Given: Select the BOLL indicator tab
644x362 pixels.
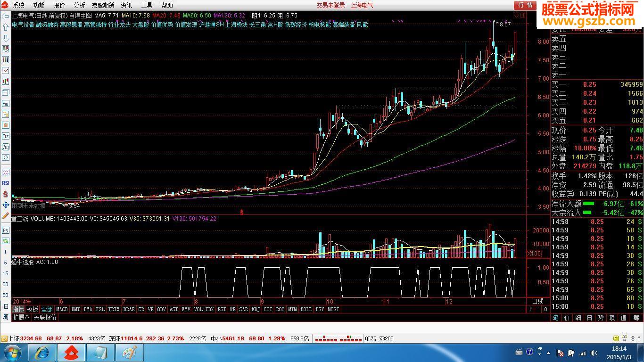Looking at the screenshot, I should [306, 309].
